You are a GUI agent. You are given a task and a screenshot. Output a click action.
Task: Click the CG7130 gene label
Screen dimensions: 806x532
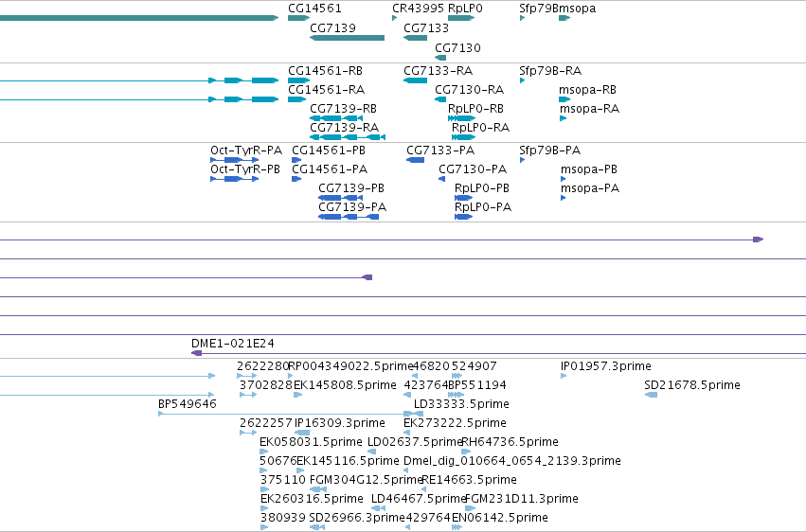point(457,47)
